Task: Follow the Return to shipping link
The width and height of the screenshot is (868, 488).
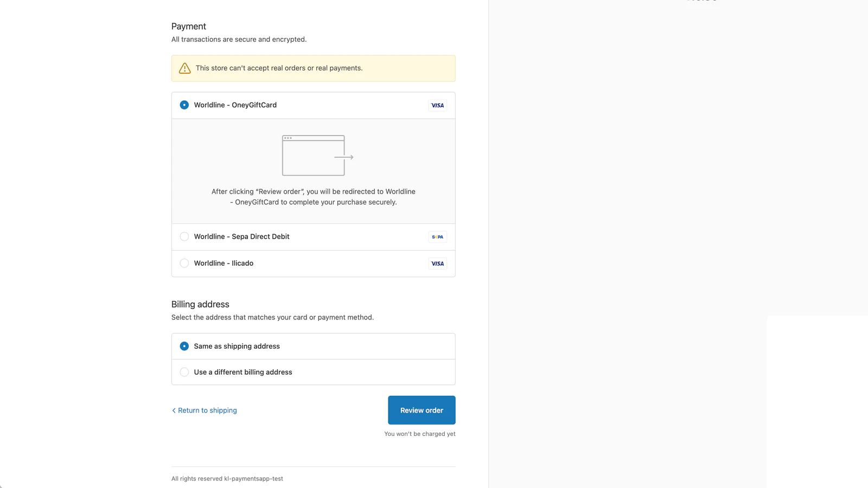Action: coord(207,410)
